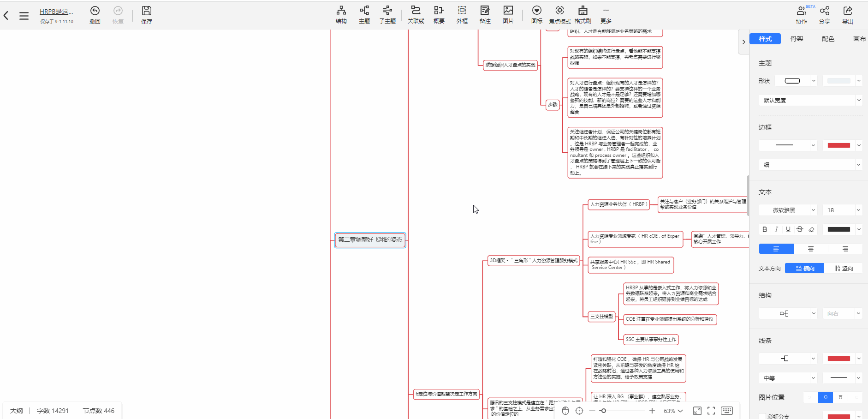Go back with the left arrow
The image size is (868, 419).
(x=6, y=16)
